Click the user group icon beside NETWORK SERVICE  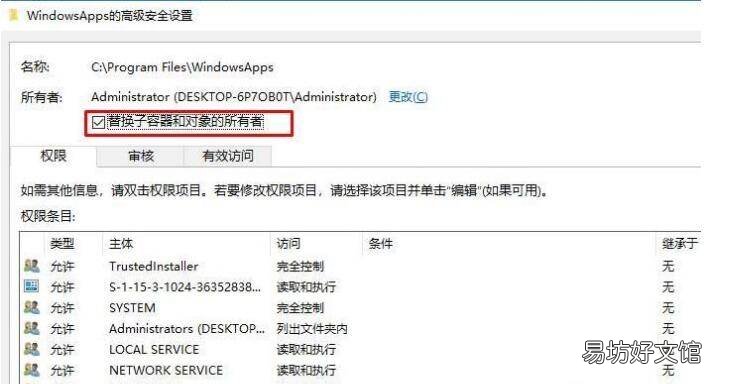(32, 370)
